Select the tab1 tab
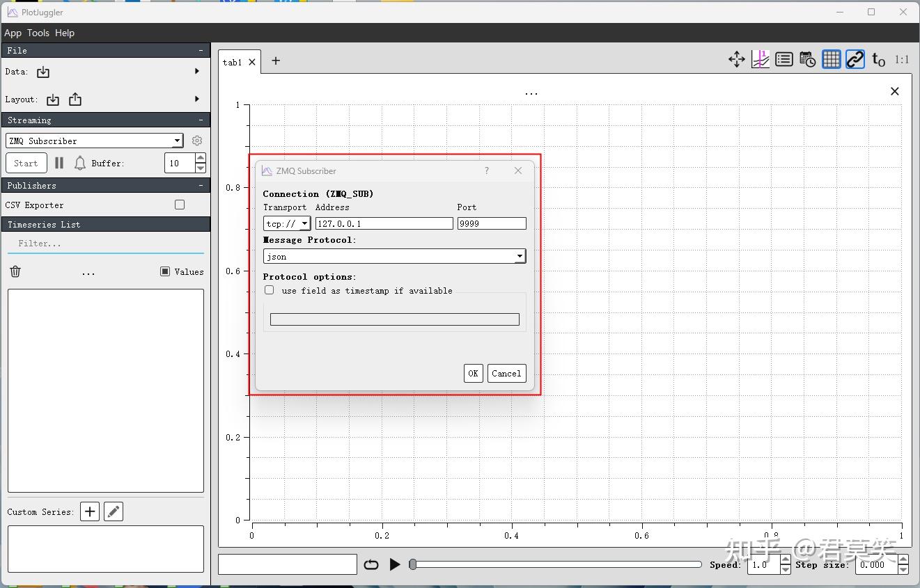 233,62
